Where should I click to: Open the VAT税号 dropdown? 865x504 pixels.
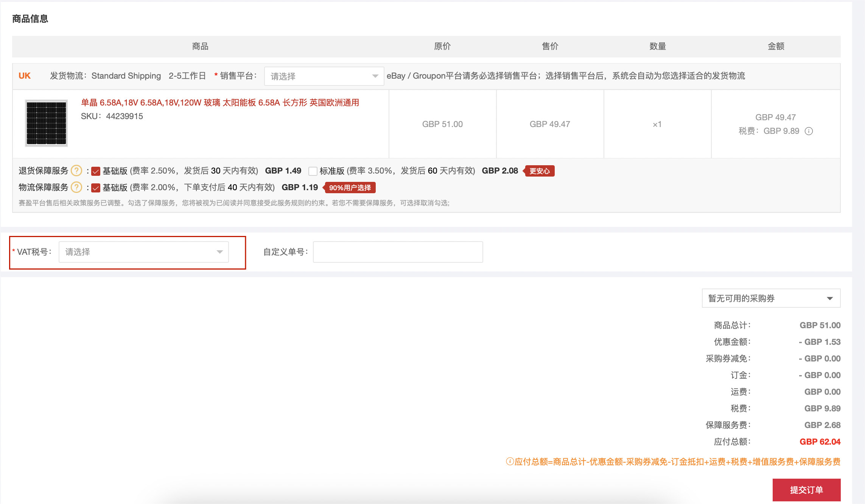coord(143,252)
